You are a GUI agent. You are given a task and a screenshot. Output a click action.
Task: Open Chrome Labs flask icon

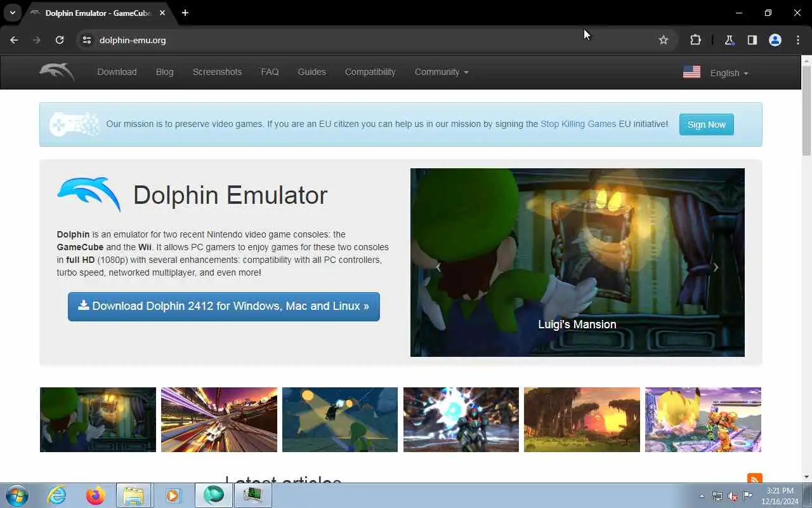point(729,40)
